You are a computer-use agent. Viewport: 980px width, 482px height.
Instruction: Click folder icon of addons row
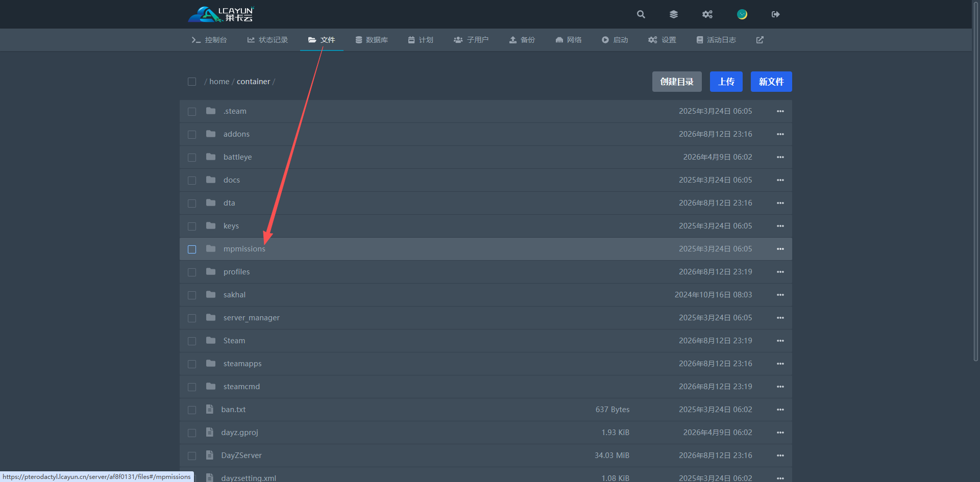coord(211,134)
